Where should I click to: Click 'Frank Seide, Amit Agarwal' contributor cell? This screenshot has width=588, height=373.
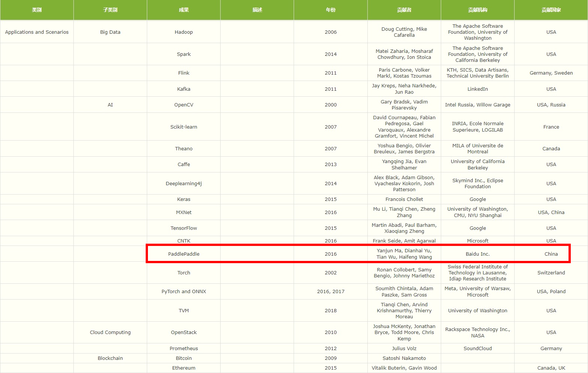[x=404, y=241]
